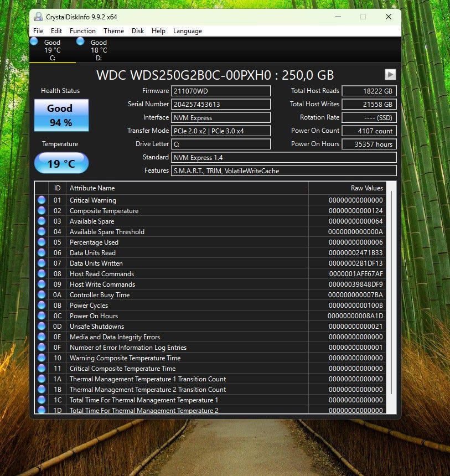
Task: Click the status icon beside Warning Composite Temperature Time
Action: (x=42, y=358)
